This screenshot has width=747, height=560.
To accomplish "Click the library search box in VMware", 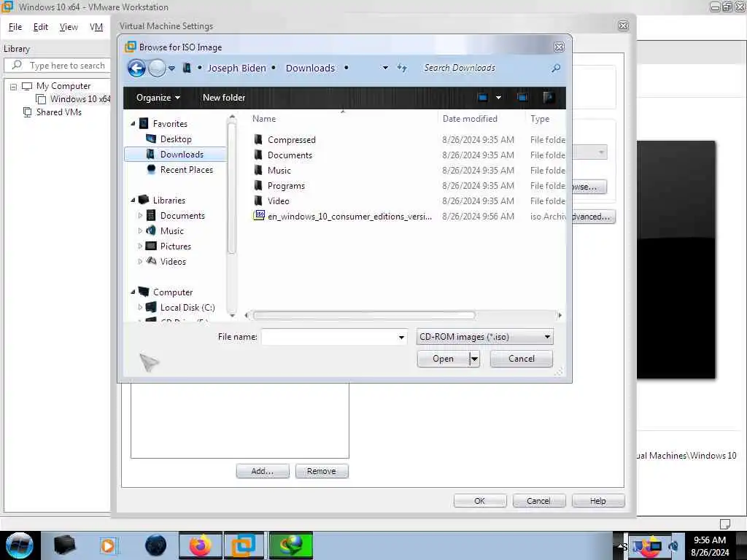I will tap(58, 65).
